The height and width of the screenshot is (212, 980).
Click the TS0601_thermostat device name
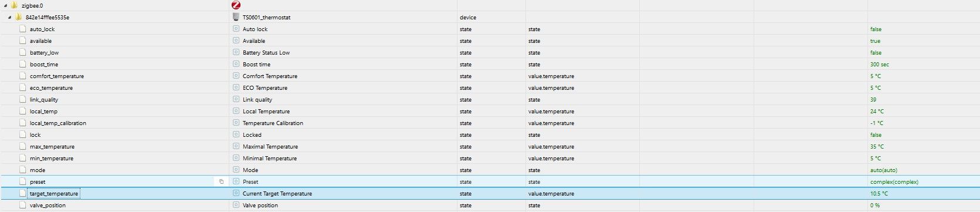[x=266, y=18]
